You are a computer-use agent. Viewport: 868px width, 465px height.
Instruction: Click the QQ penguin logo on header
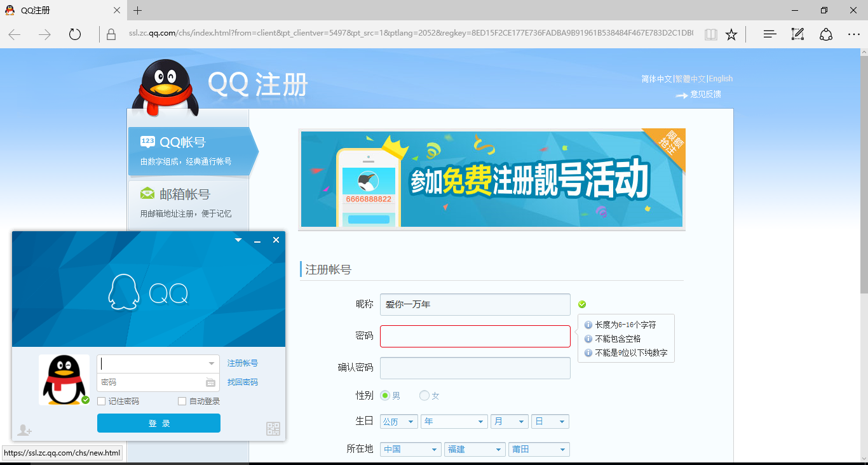point(165,88)
